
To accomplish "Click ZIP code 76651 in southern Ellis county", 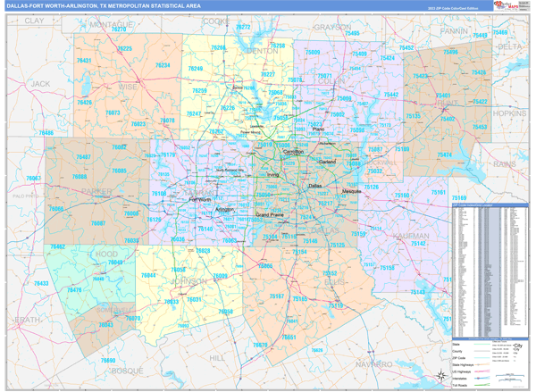I will (x=289, y=338).
